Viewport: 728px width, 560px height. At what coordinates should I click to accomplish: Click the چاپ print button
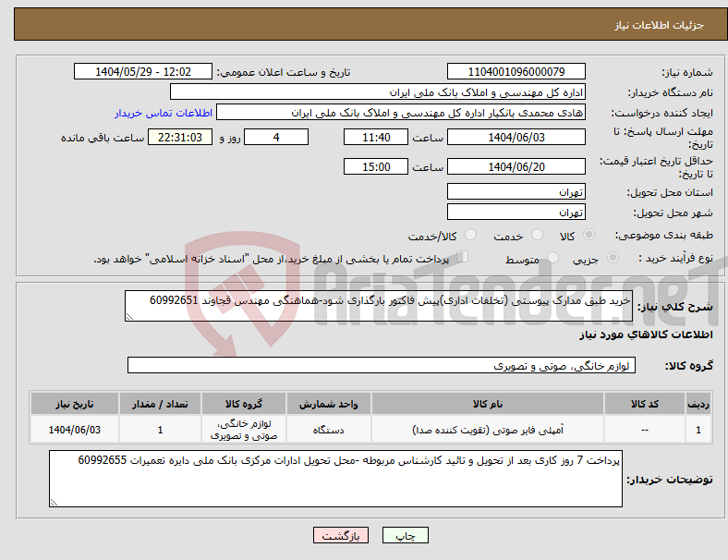click(x=405, y=535)
